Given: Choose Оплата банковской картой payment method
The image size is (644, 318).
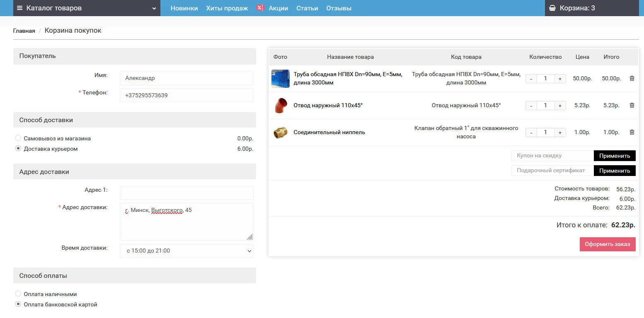Looking at the screenshot, I should coord(18,304).
